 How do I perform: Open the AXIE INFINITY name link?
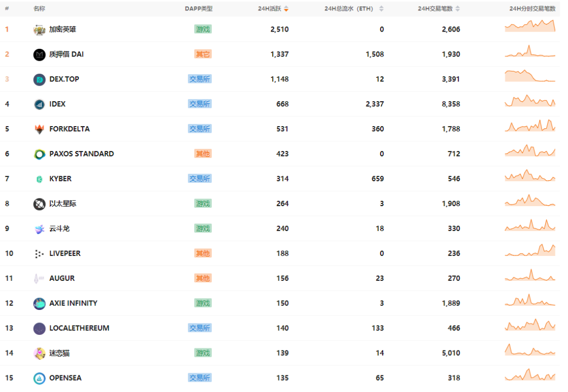pyautogui.click(x=73, y=303)
